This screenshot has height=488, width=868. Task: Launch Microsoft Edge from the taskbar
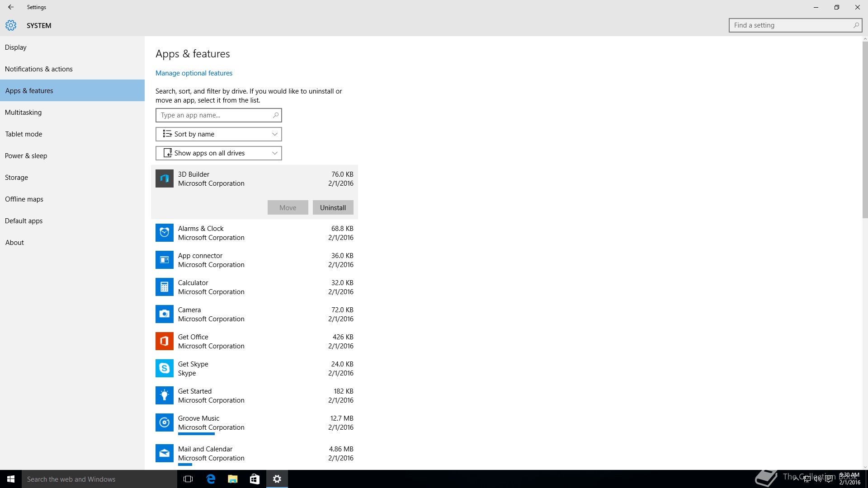tap(211, 479)
